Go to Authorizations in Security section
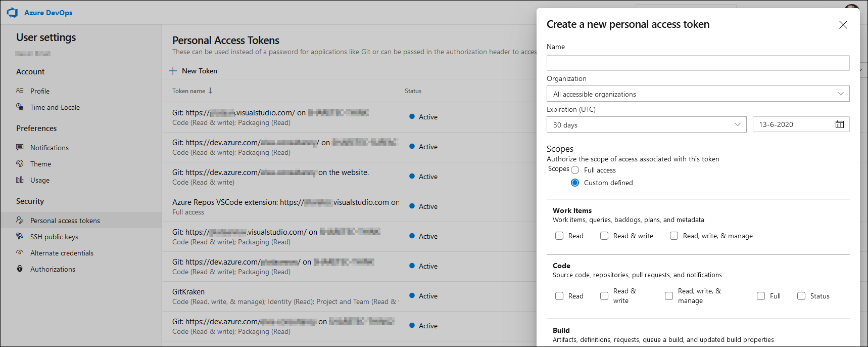The width and height of the screenshot is (868, 347). tap(53, 269)
